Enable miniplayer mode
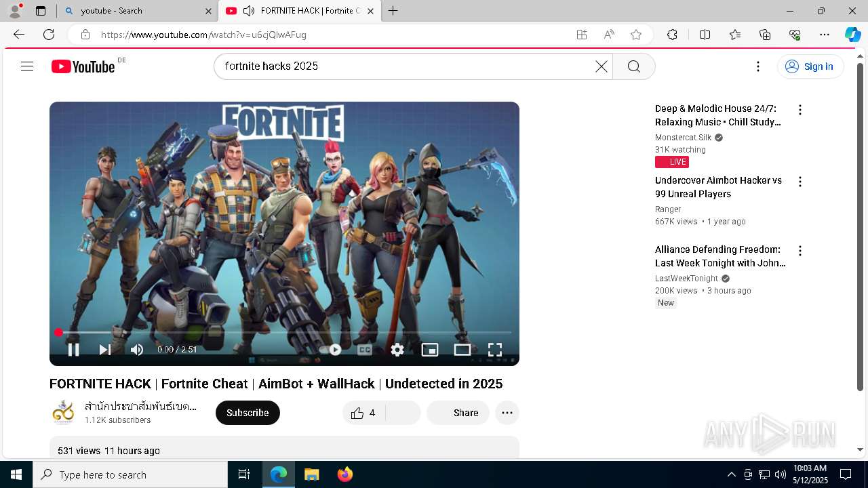 point(430,350)
